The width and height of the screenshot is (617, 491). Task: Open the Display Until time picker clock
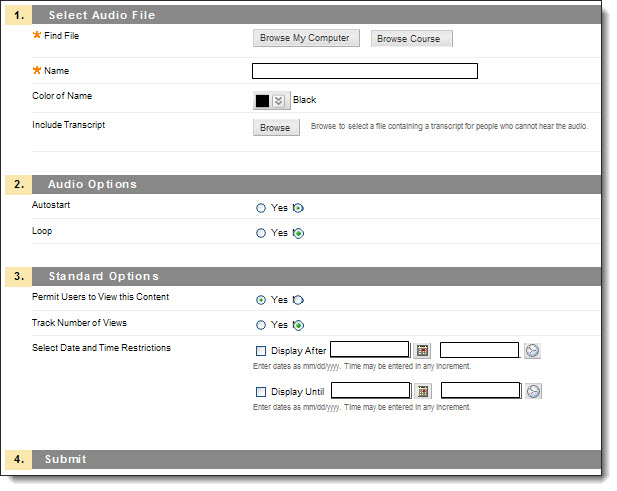pyautogui.click(x=533, y=391)
